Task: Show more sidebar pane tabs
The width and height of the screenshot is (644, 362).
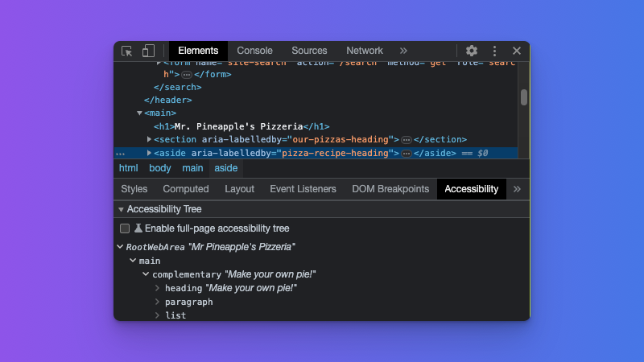Action: point(517,189)
